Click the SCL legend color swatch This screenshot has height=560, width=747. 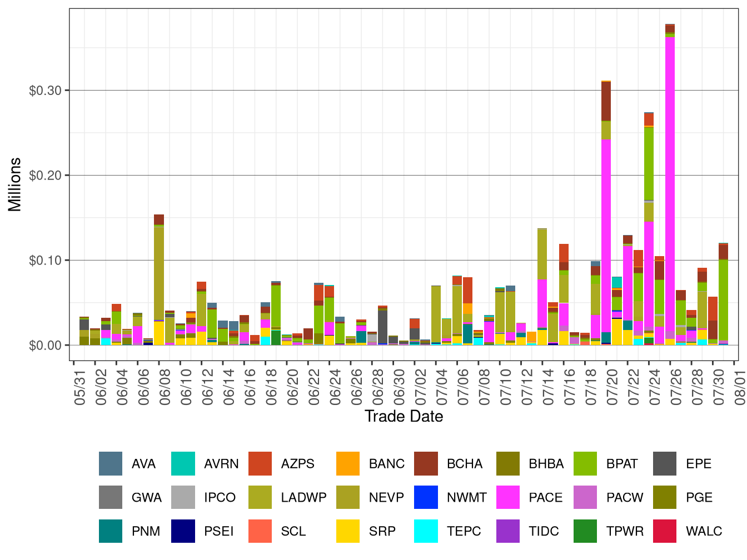(260, 531)
